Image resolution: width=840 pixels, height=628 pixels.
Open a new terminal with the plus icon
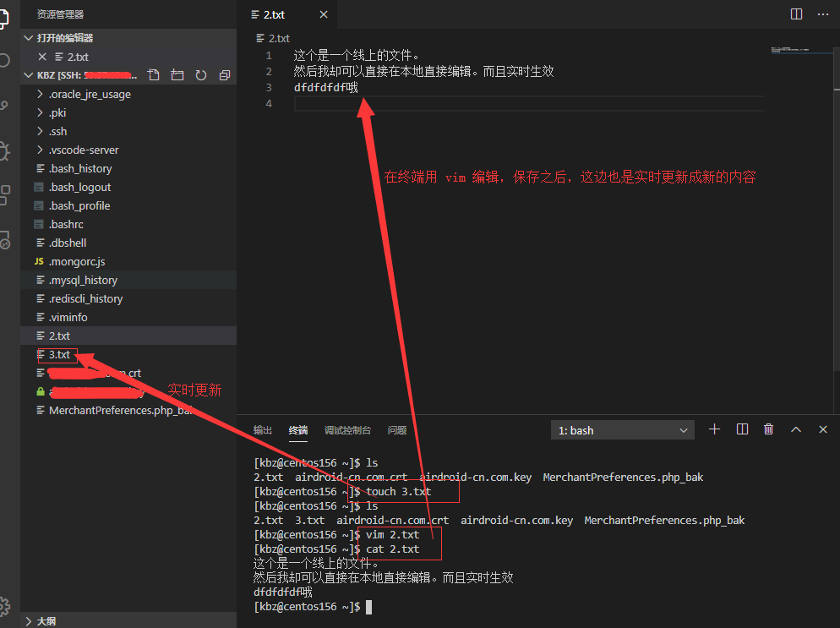[x=714, y=429]
